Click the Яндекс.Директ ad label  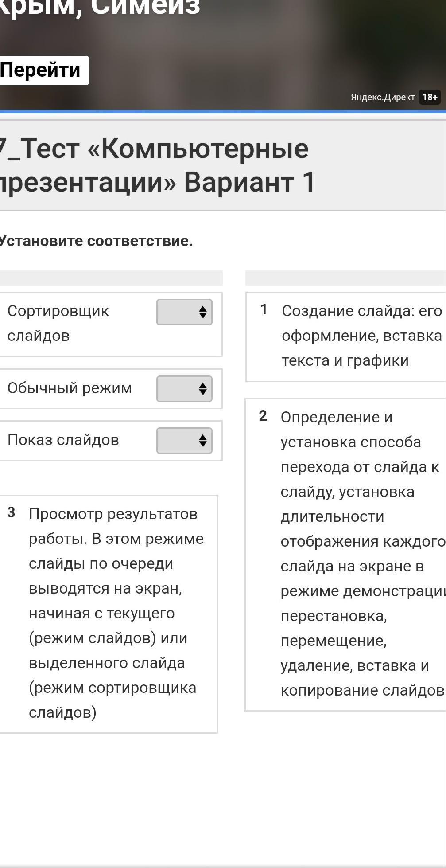pyautogui.click(x=382, y=97)
